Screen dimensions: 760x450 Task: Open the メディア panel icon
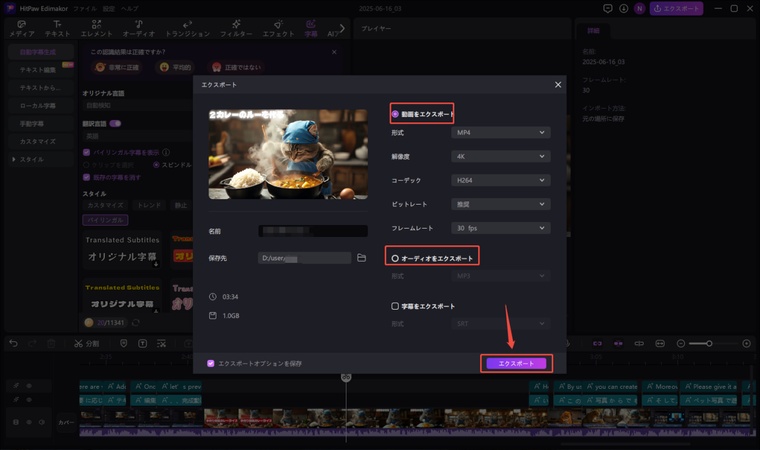(21, 27)
